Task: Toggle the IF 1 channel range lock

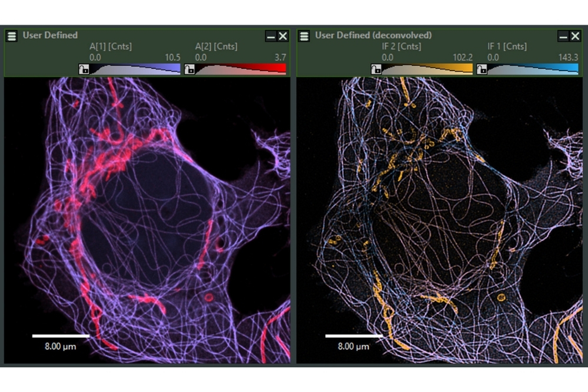Action: 482,69
